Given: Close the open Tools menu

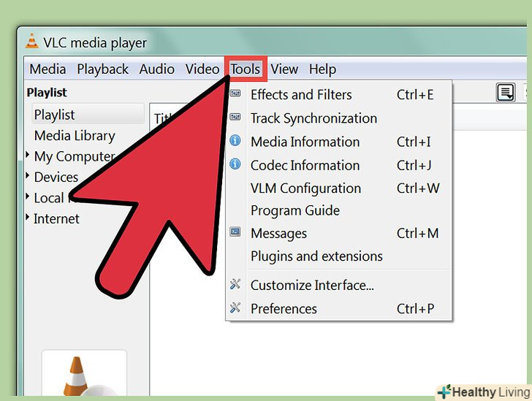Looking at the screenshot, I should pyautogui.click(x=246, y=69).
